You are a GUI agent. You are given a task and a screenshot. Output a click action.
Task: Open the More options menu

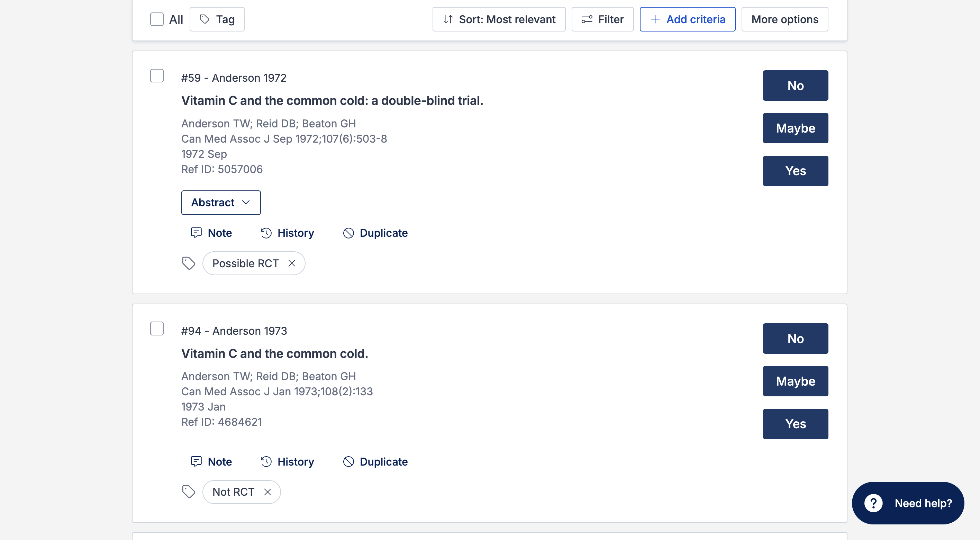[x=784, y=19]
